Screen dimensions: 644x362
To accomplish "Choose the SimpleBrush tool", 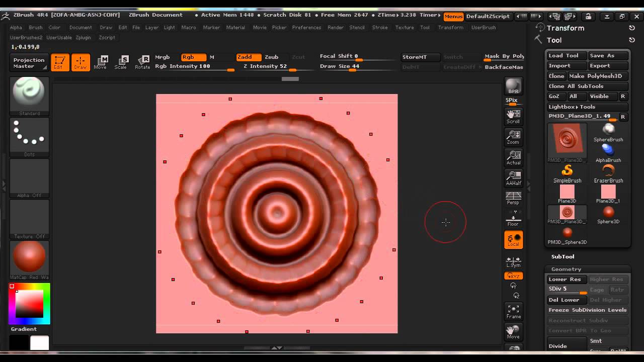I will coord(567,174).
